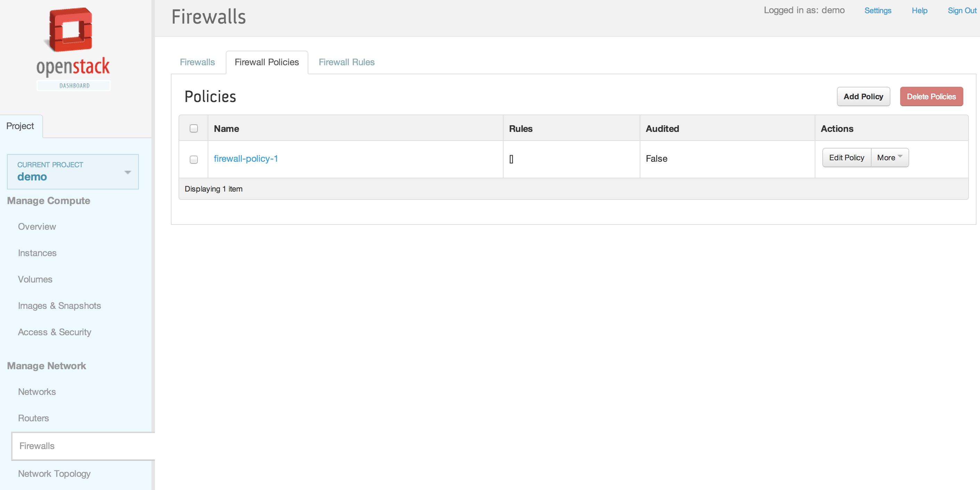Go to Instances in the sidebar
This screenshot has height=490, width=980.
tap(37, 253)
